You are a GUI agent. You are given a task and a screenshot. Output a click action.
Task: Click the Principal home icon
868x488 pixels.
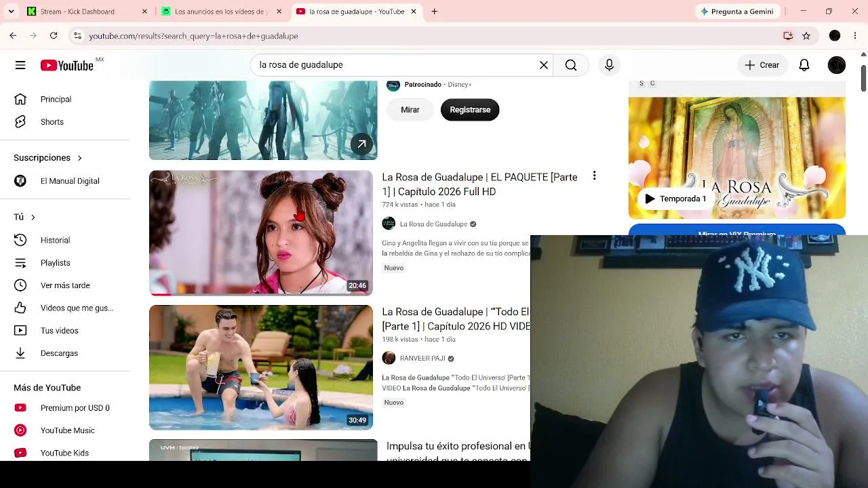(20, 99)
